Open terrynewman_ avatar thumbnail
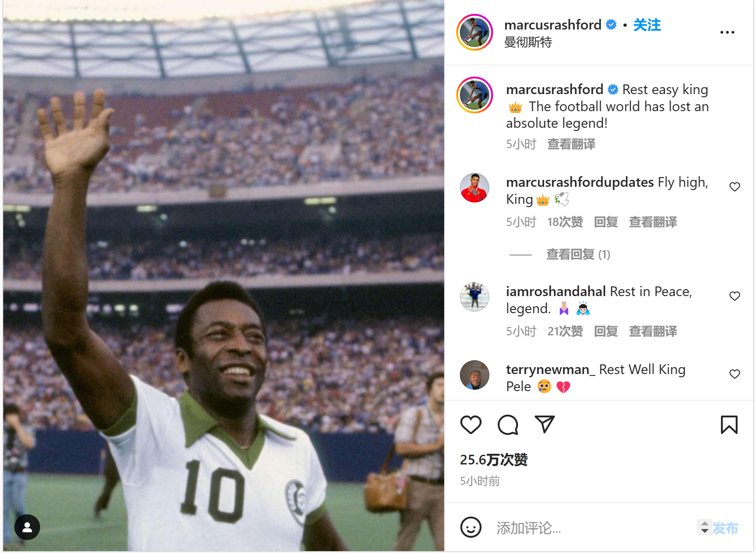756x553 pixels. pos(475,375)
